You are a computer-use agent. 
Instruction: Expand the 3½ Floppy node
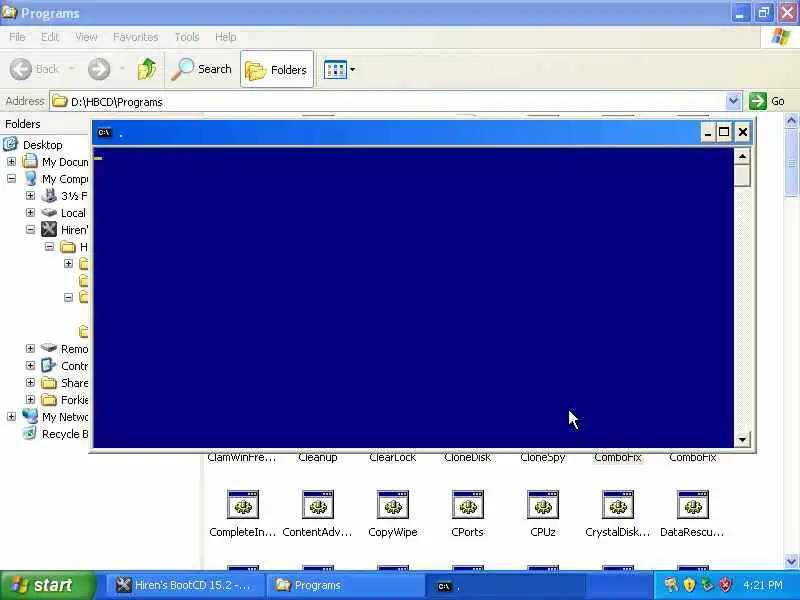pyautogui.click(x=30, y=195)
